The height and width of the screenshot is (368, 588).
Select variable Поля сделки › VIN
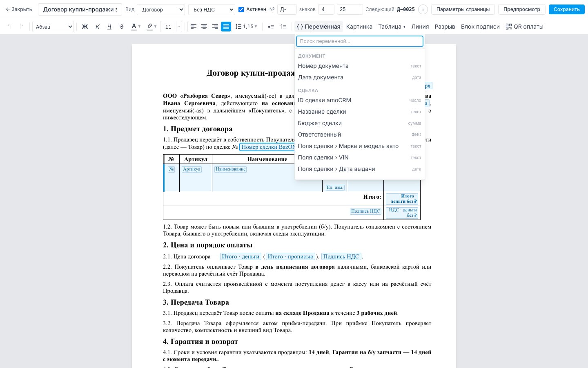[x=359, y=157]
